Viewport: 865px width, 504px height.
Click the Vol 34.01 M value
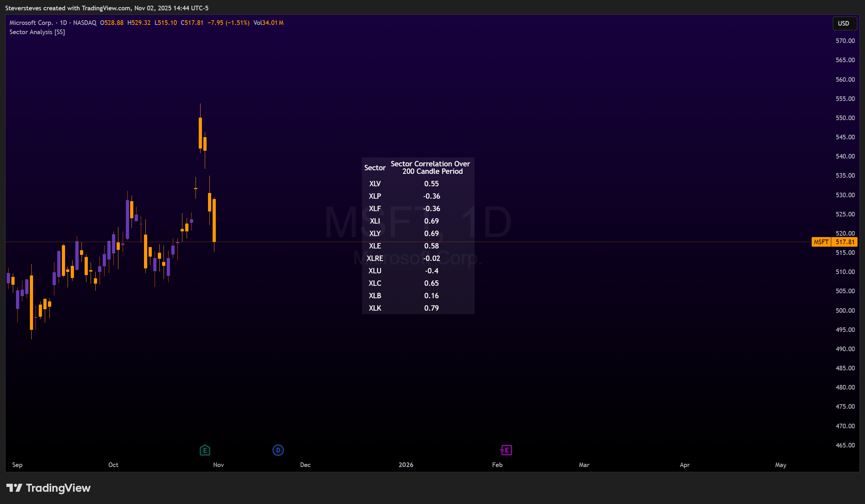coord(268,23)
